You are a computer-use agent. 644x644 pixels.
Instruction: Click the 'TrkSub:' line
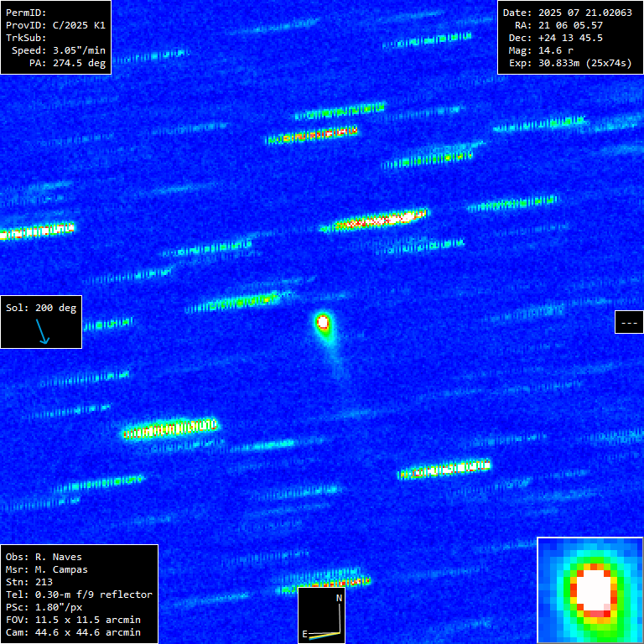[x=26, y=38]
